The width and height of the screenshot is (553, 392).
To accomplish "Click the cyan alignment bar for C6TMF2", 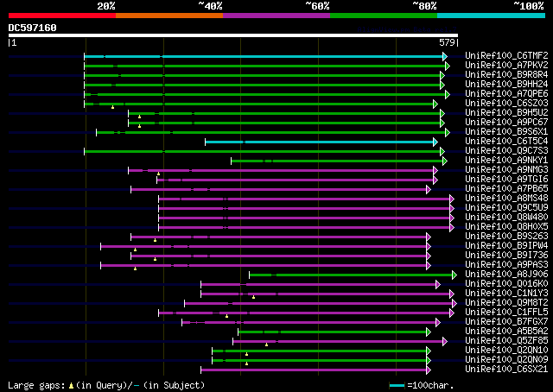I will [x=264, y=56].
